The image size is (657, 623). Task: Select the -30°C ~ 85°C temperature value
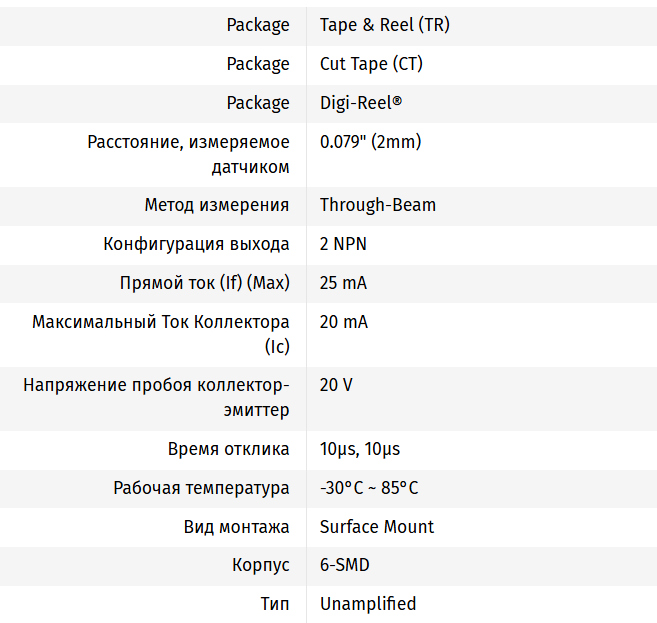[369, 488]
